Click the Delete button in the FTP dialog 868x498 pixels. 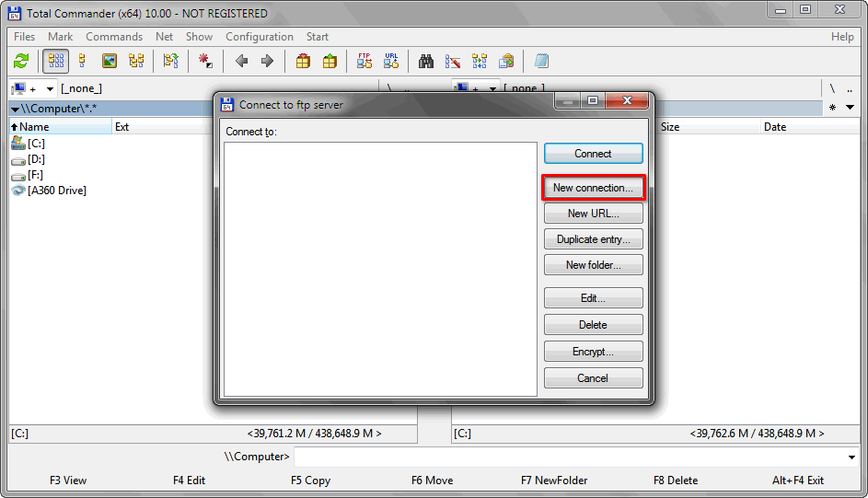594,324
